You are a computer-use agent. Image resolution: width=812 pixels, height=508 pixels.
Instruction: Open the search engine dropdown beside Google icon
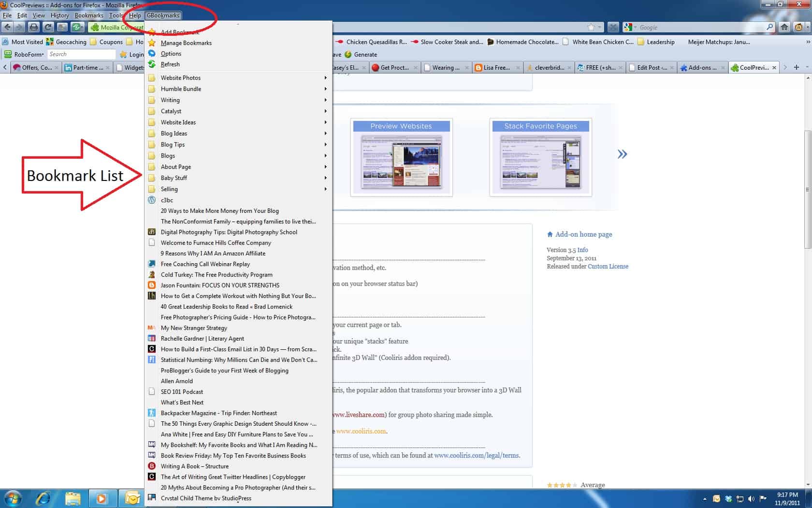tap(635, 28)
